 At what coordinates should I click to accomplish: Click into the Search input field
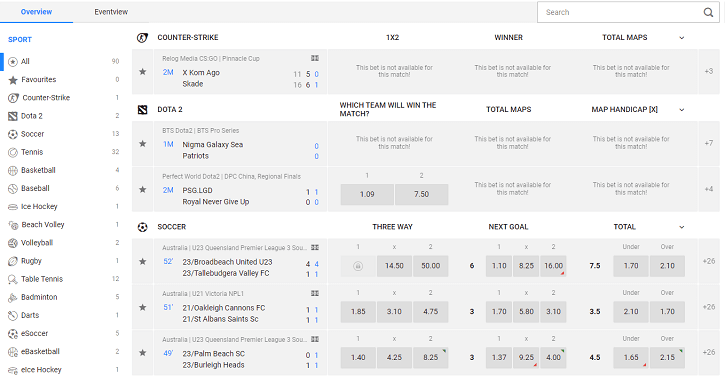coord(622,12)
